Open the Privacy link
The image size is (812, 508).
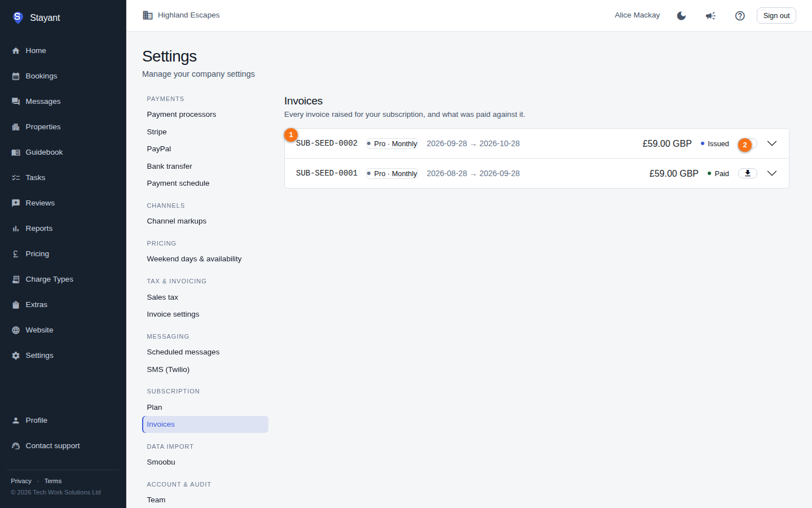coord(21,481)
